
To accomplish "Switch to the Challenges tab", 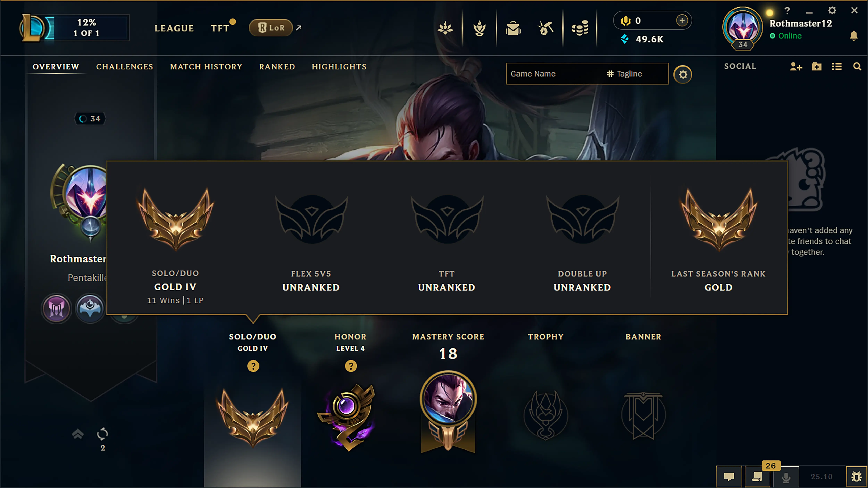I will (x=124, y=67).
